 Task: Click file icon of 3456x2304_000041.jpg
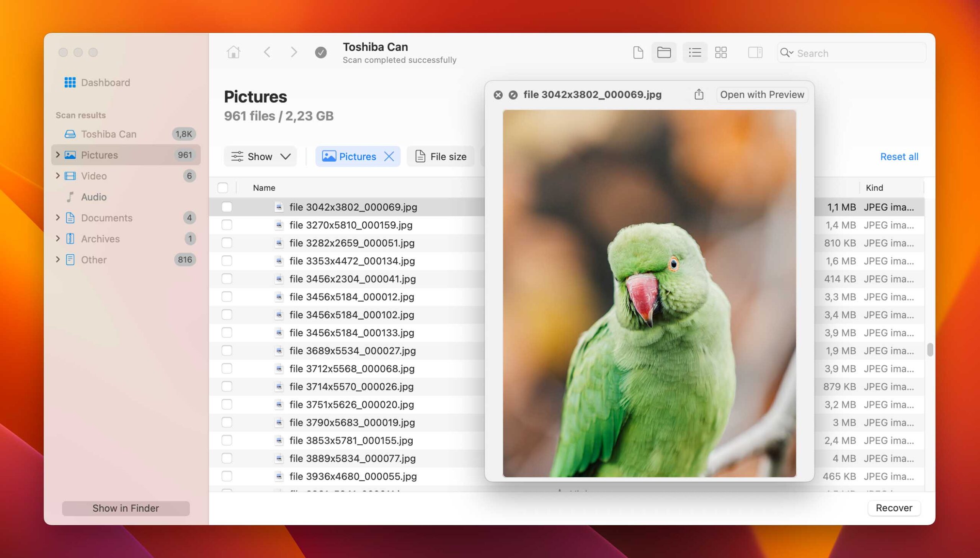[x=279, y=279]
